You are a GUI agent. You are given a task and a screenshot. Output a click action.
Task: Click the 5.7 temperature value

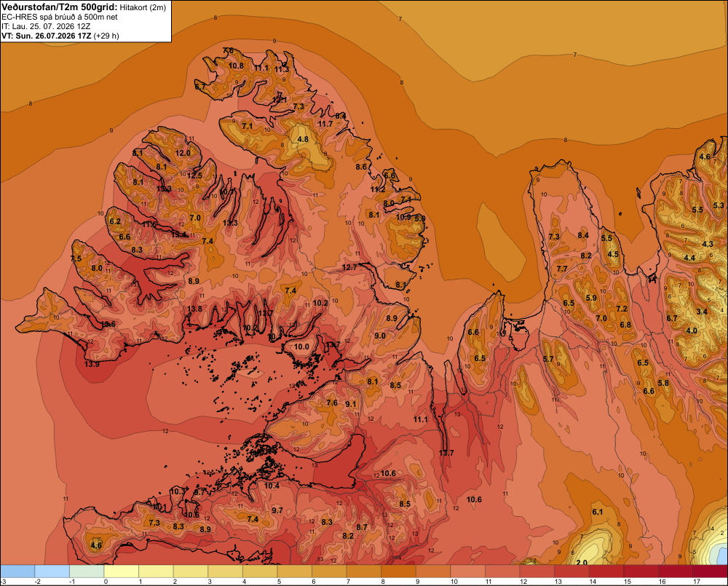(x=548, y=359)
